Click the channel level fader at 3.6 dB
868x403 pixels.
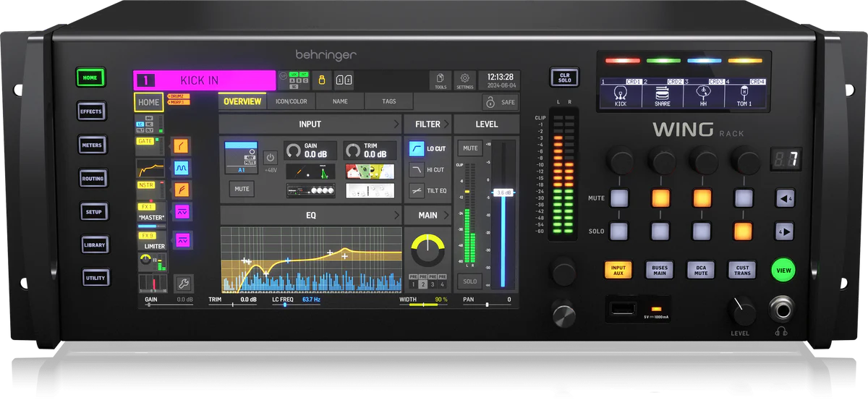coord(503,192)
